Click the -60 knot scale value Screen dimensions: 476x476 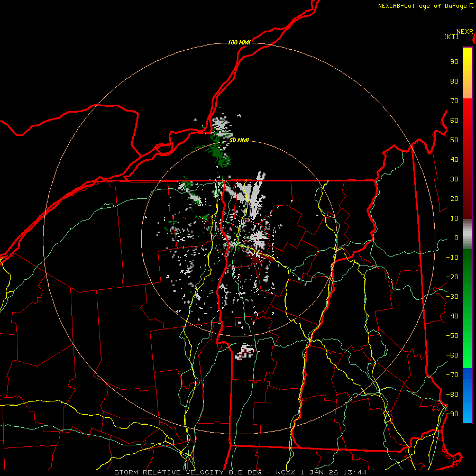click(x=452, y=355)
